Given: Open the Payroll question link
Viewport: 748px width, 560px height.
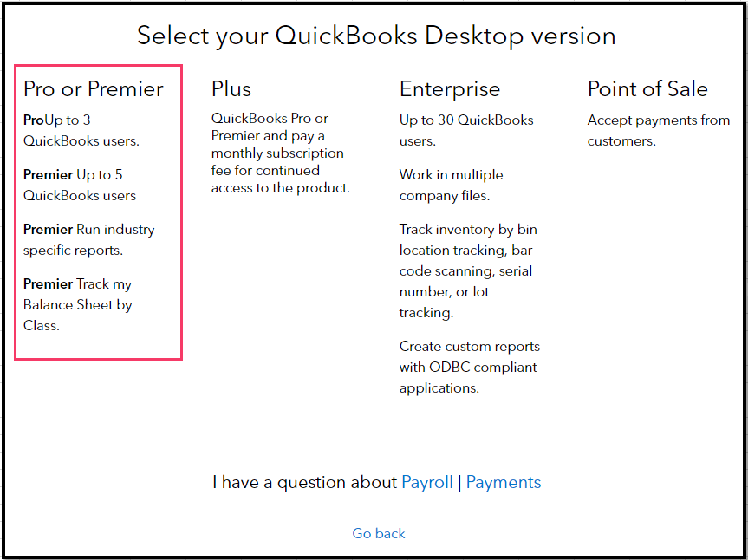Looking at the screenshot, I should tap(427, 483).
